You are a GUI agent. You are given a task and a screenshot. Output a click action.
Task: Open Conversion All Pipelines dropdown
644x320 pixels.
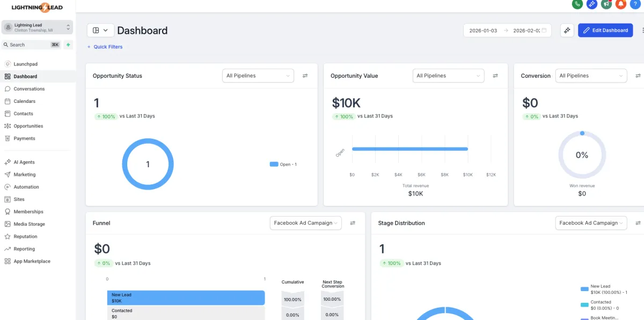click(591, 76)
